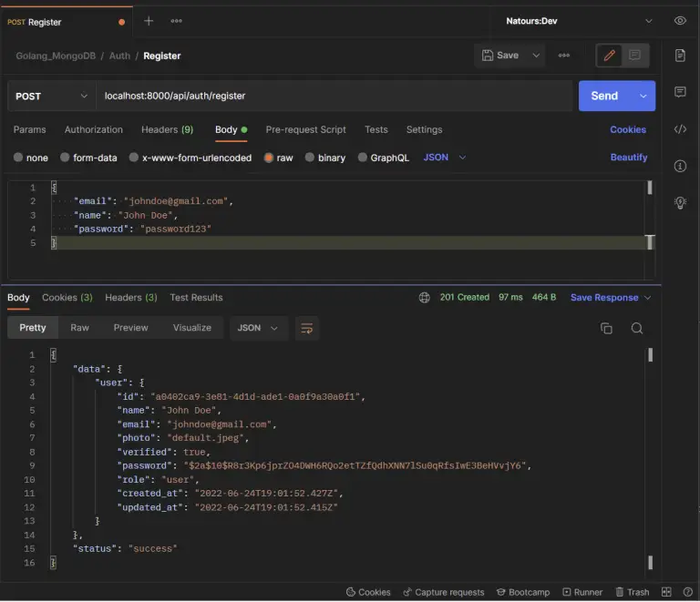Screen dimensions: 700x602
Task: Open Cookies in the bottom status bar
Action: pyautogui.click(x=368, y=592)
